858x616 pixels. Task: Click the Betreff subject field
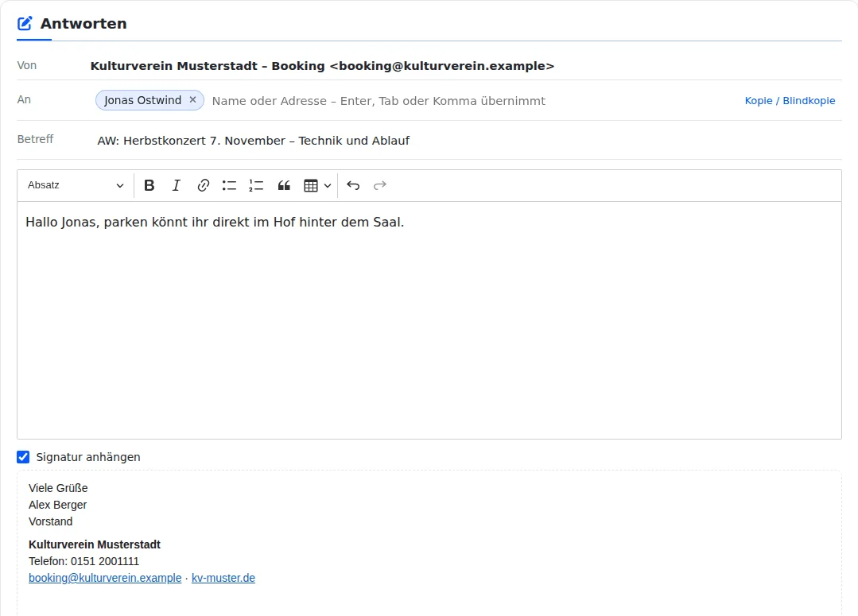coord(468,141)
